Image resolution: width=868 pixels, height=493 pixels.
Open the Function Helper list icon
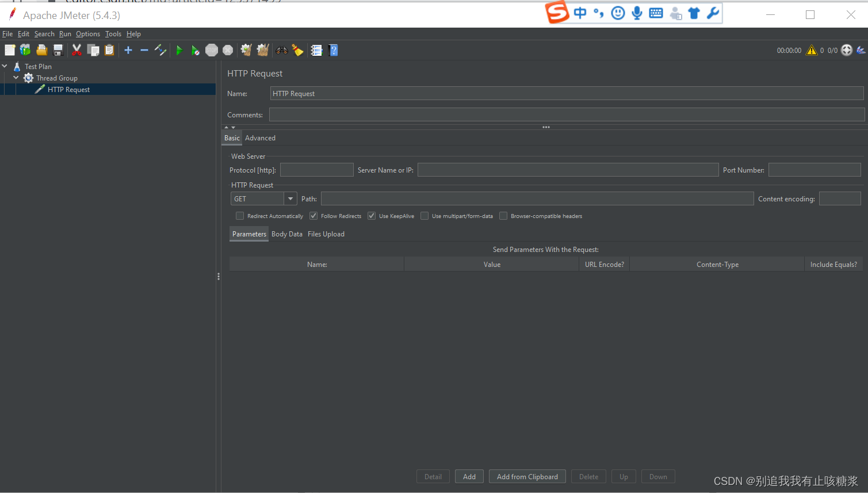point(316,51)
